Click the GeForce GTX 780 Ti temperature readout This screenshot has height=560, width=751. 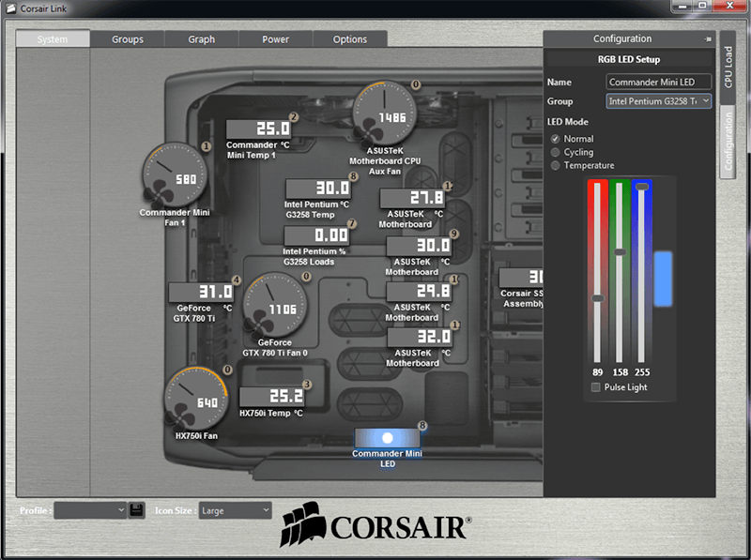[201, 291]
